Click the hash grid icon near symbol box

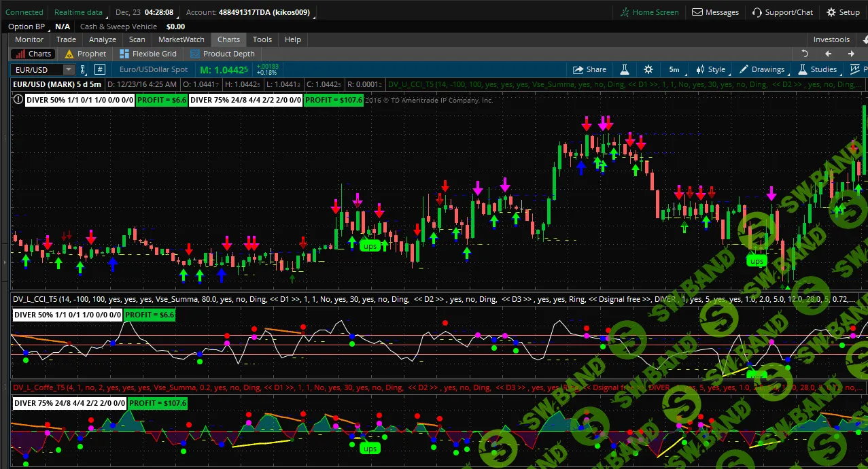click(99, 69)
